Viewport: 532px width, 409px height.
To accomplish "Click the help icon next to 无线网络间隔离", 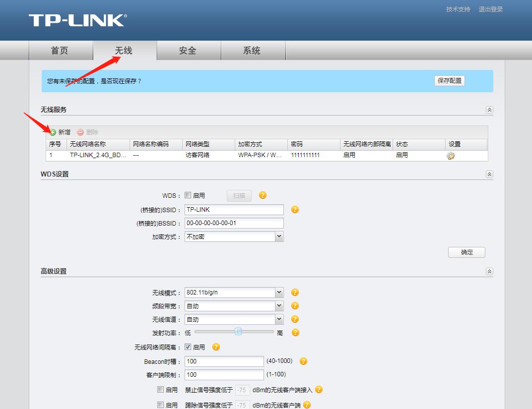I will (x=216, y=347).
